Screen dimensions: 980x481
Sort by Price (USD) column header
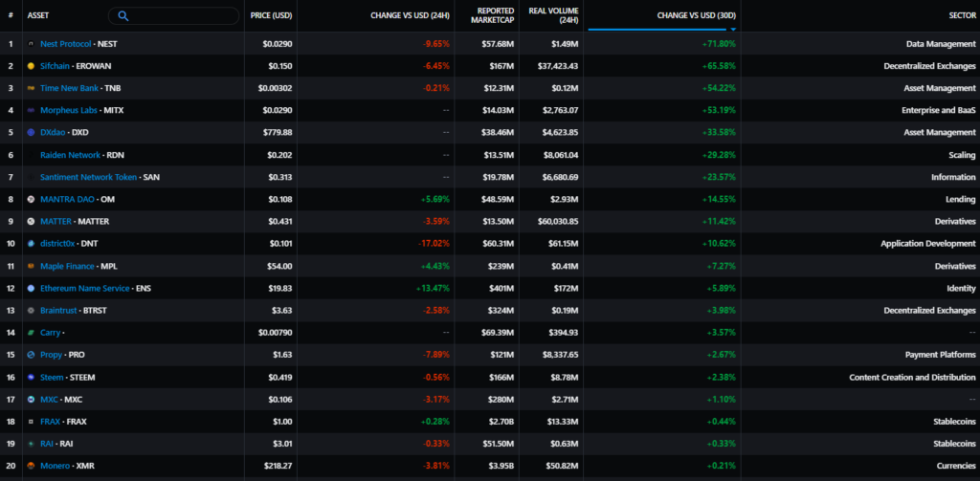click(x=271, y=15)
